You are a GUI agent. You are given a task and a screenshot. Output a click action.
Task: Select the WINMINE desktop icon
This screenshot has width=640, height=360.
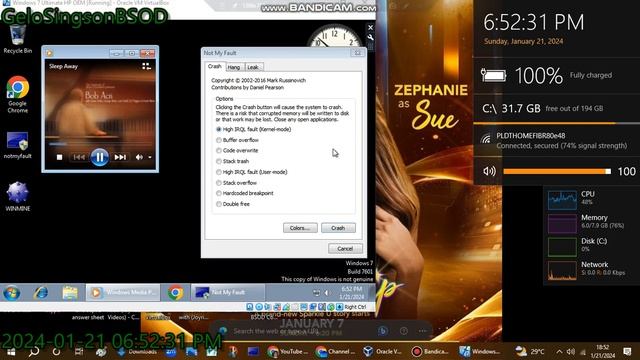[x=18, y=196]
